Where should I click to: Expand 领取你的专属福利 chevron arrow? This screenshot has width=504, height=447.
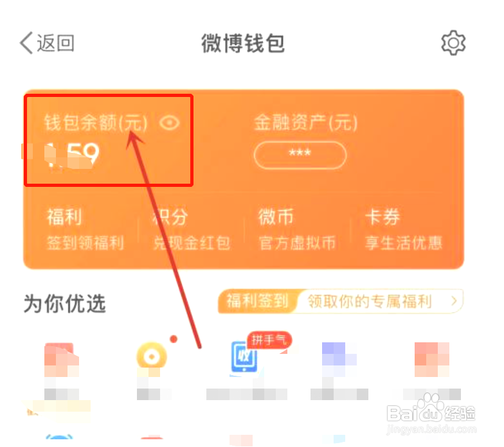click(454, 301)
